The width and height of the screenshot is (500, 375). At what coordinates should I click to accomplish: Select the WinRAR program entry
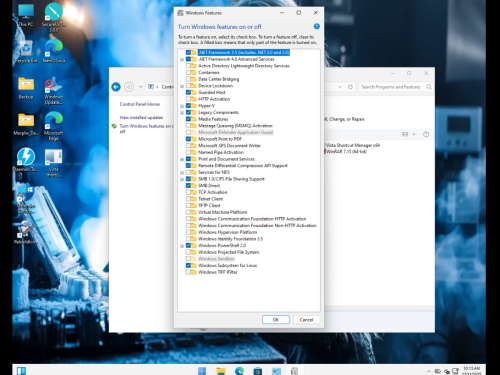(346, 151)
